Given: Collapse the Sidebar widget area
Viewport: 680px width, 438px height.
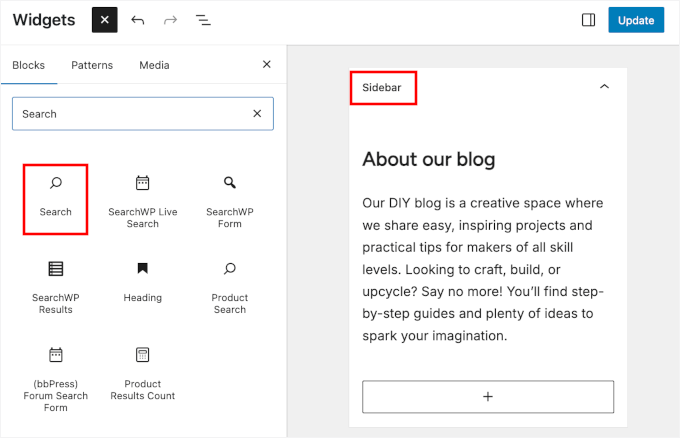Looking at the screenshot, I should pyautogui.click(x=604, y=87).
